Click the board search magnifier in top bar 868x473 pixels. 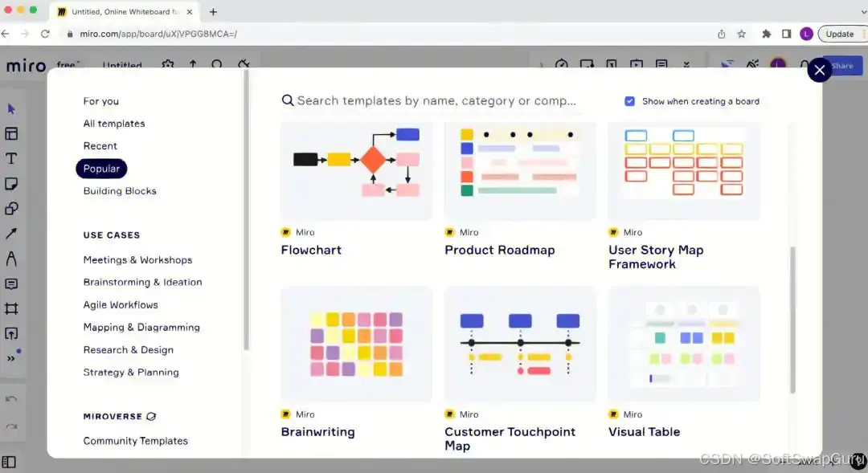tap(217, 65)
